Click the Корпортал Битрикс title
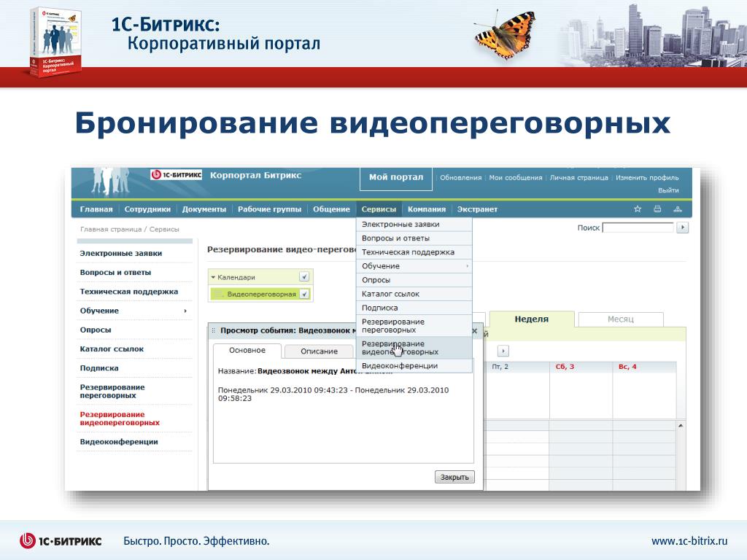The height and width of the screenshot is (560, 747). [256, 175]
